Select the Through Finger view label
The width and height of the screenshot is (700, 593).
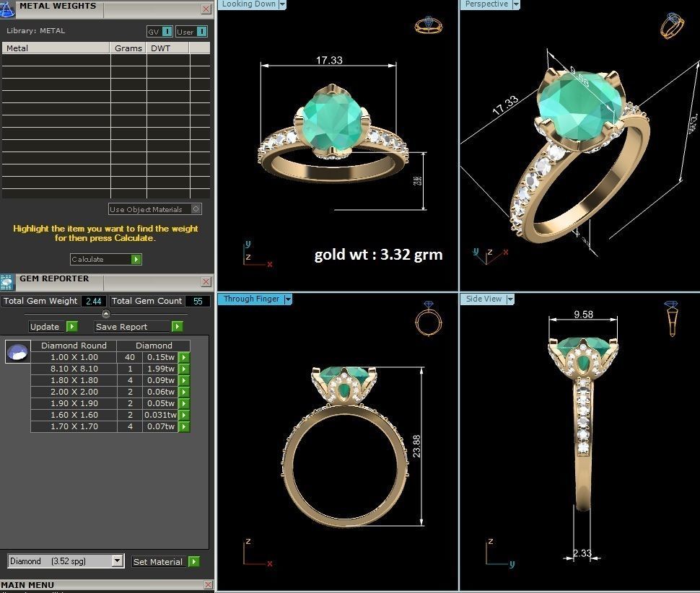(251, 299)
